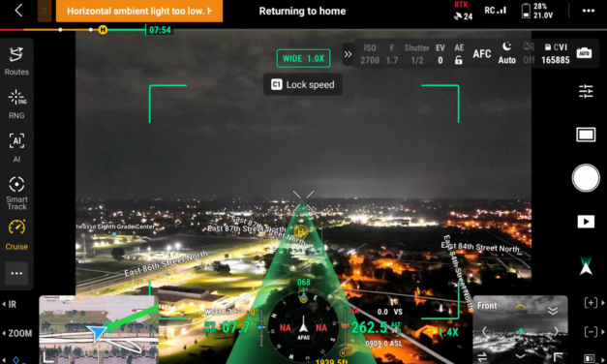
Task: Maximize the Front vision view
Action: point(559,357)
